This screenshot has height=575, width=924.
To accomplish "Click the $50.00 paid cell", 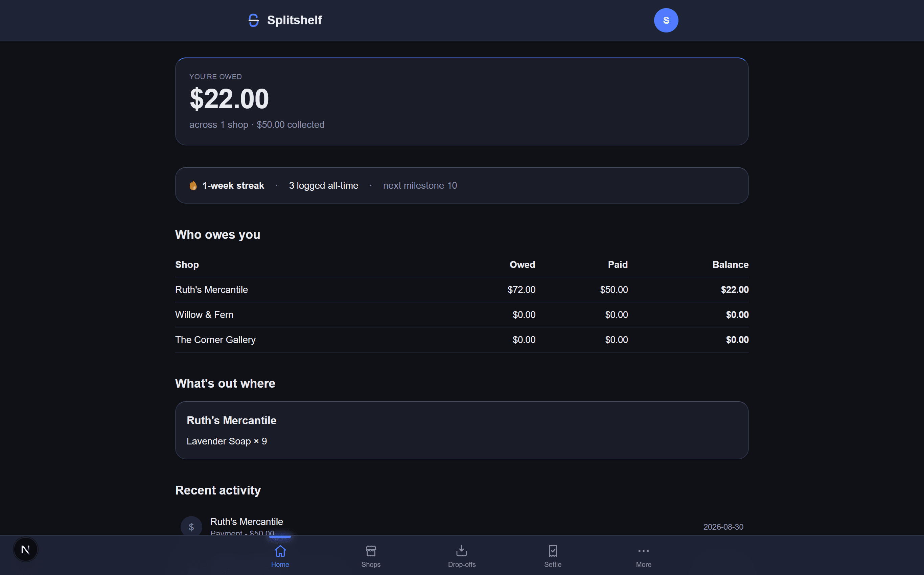I will [x=614, y=290].
